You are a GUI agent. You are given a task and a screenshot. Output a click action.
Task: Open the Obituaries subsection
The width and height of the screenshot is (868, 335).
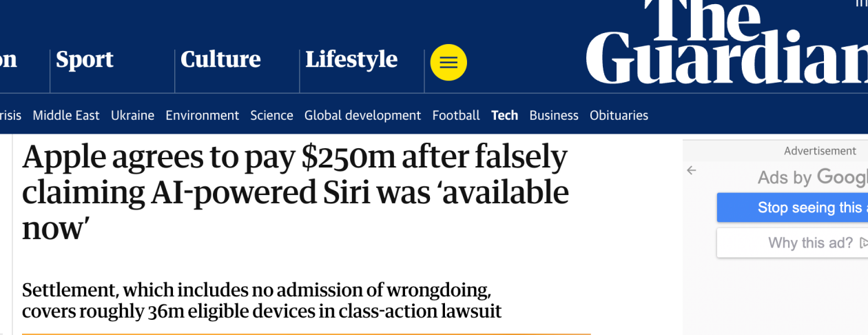click(x=619, y=115)
